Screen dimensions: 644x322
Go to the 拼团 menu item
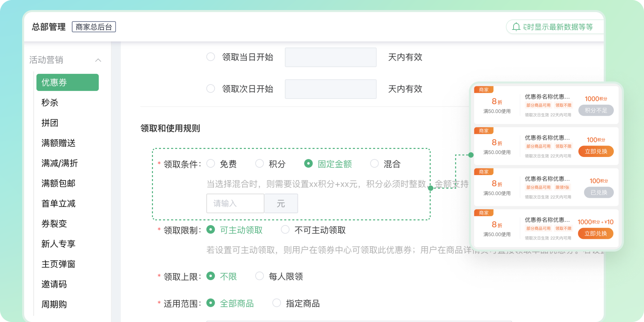point(50,123)
